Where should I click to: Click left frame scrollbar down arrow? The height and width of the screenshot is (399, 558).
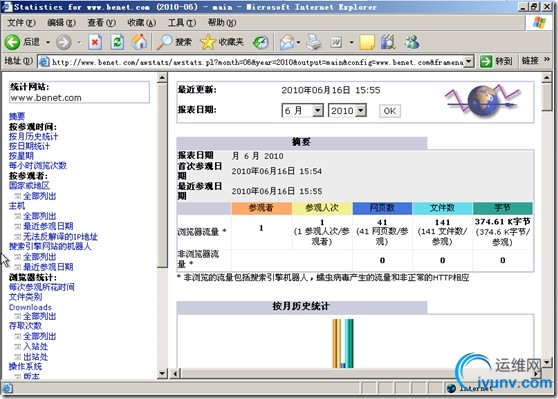point(162,373)
